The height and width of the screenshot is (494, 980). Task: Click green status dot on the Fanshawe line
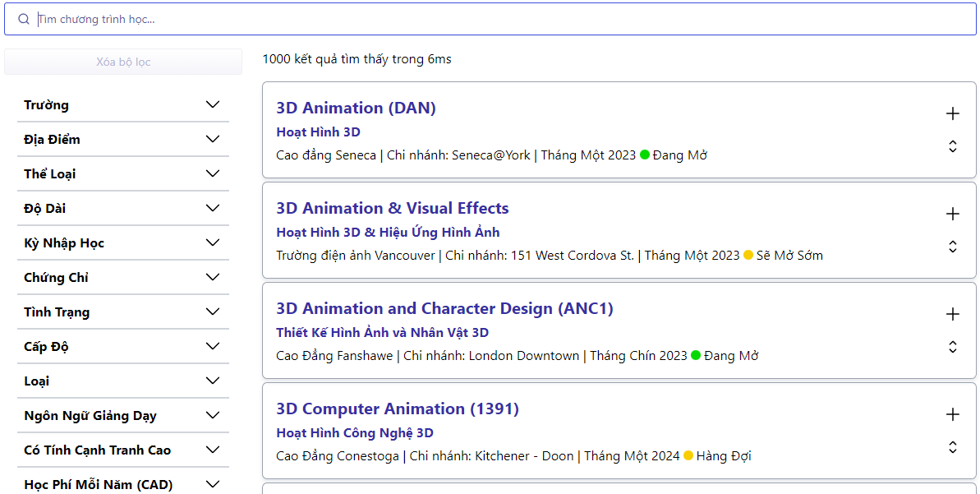[x=696, y=355]
